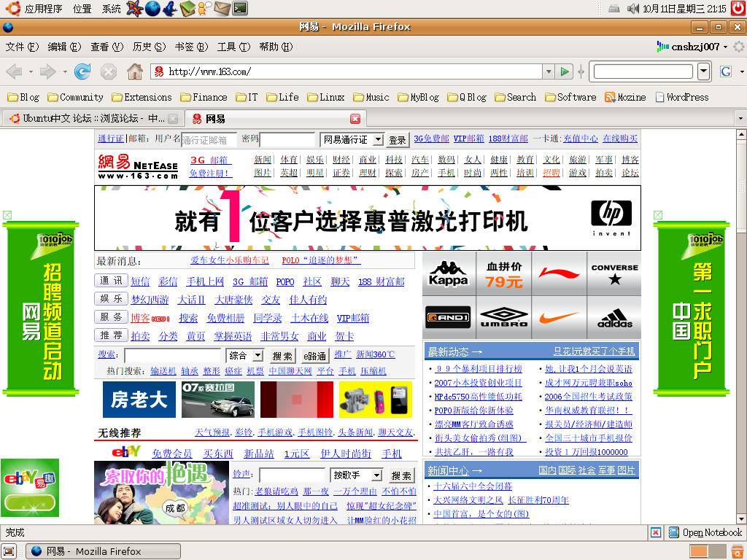Open Notebook from the status bar

[x=705, y=532]
